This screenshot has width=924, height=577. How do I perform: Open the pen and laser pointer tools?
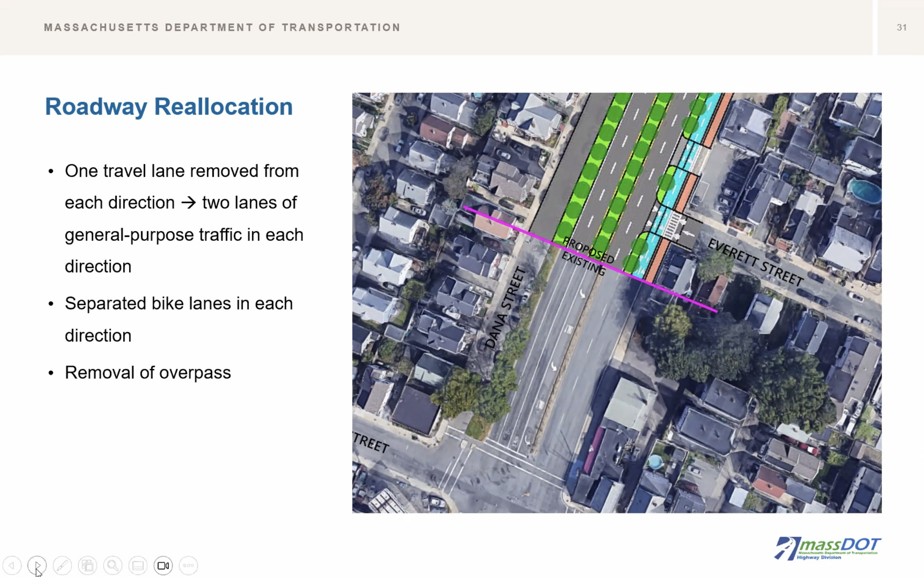click(63, 565)
